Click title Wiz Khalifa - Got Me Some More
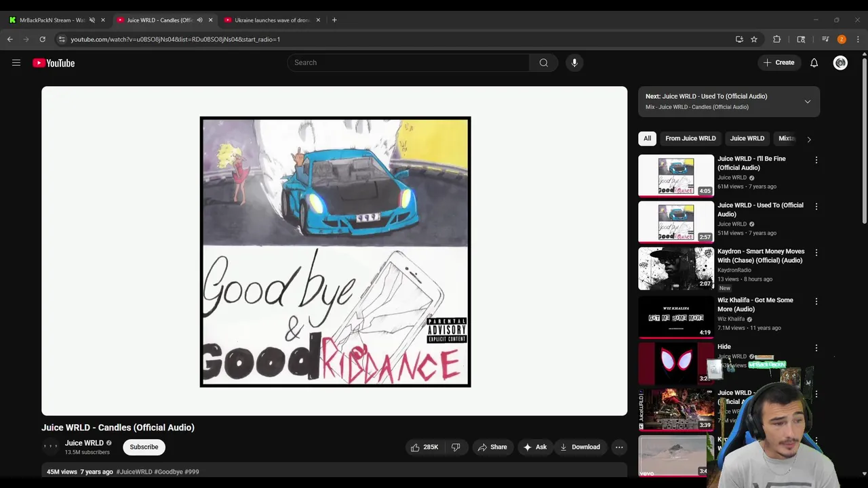 pos(755,305)
